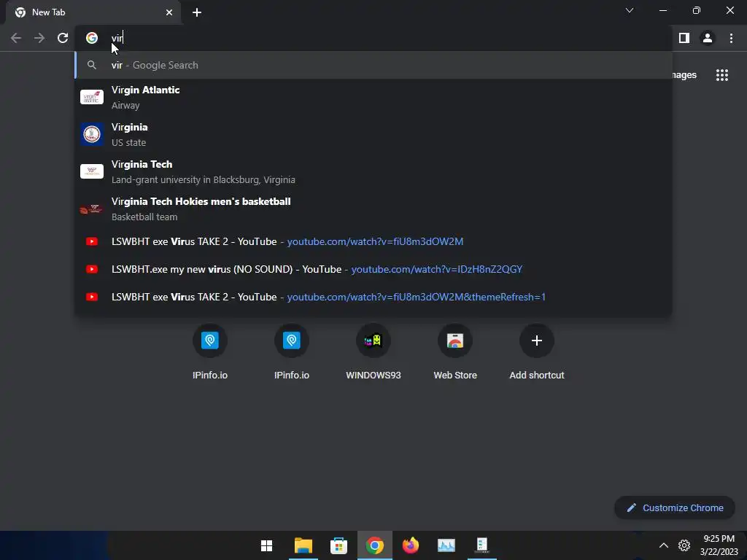Open the profile avatar icon
747x560 pixels.
click(708, 38)
